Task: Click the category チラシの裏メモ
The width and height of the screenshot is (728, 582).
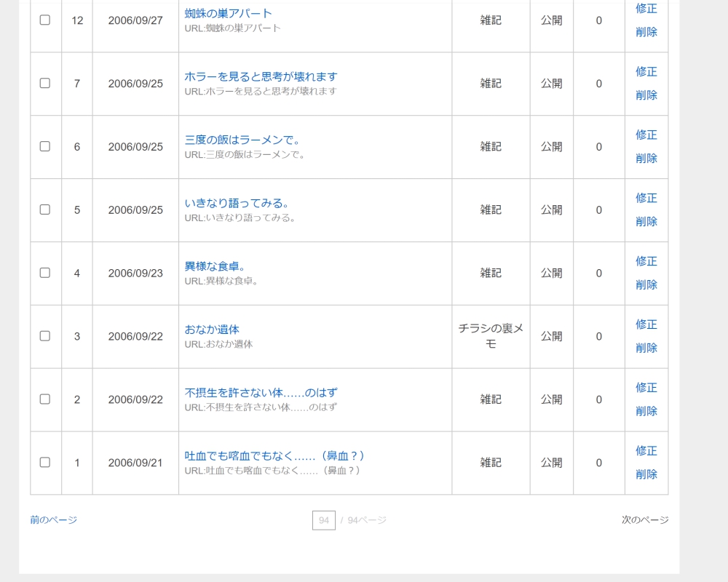Action: click(x=491, y=336)
